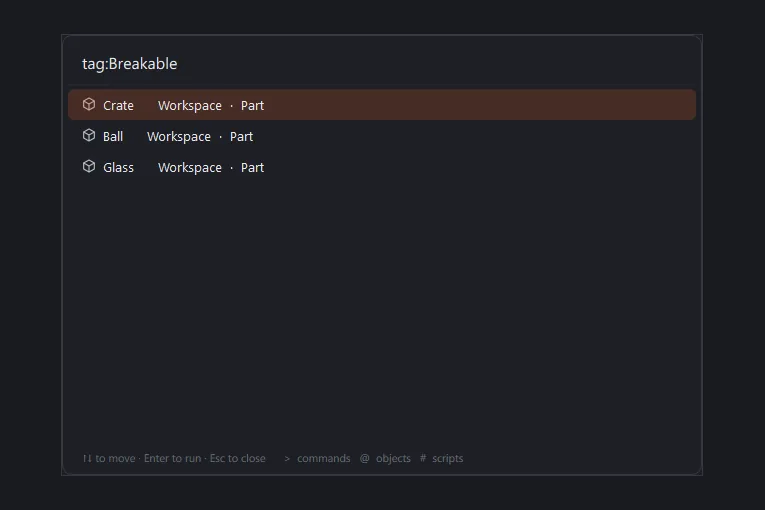
Task: Click the Part label in the Crate row
Action: click(252, 105)
